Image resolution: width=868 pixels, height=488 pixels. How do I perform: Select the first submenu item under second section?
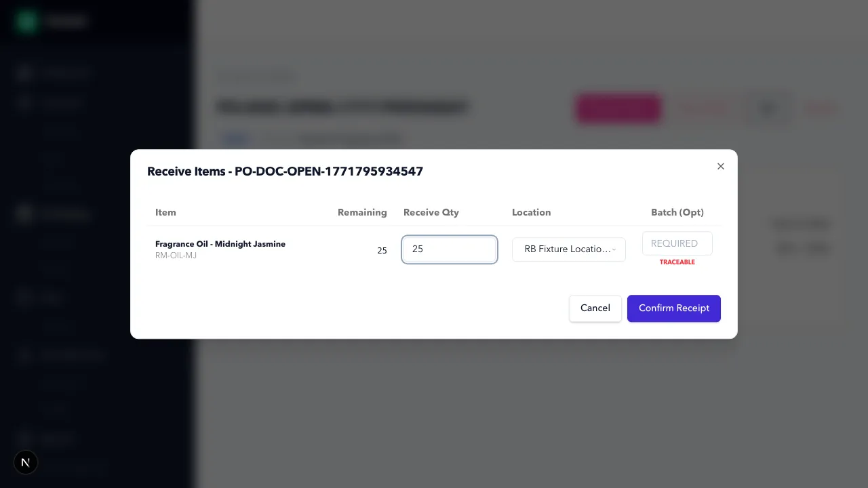(x=64, y=133)
